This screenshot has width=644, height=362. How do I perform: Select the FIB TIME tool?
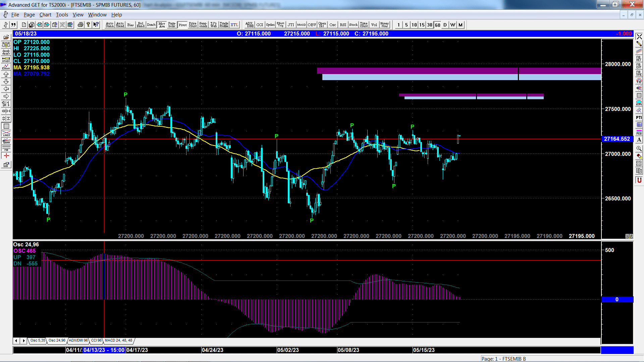pos(639,73)
